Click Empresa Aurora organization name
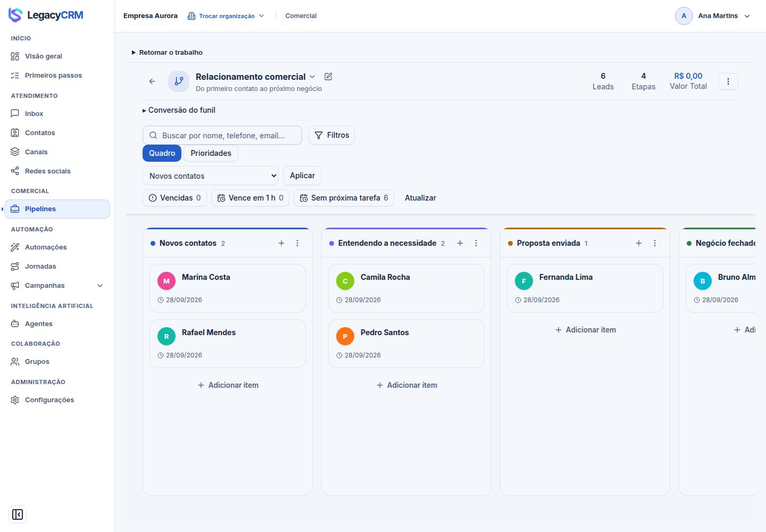 coord(151,16)
